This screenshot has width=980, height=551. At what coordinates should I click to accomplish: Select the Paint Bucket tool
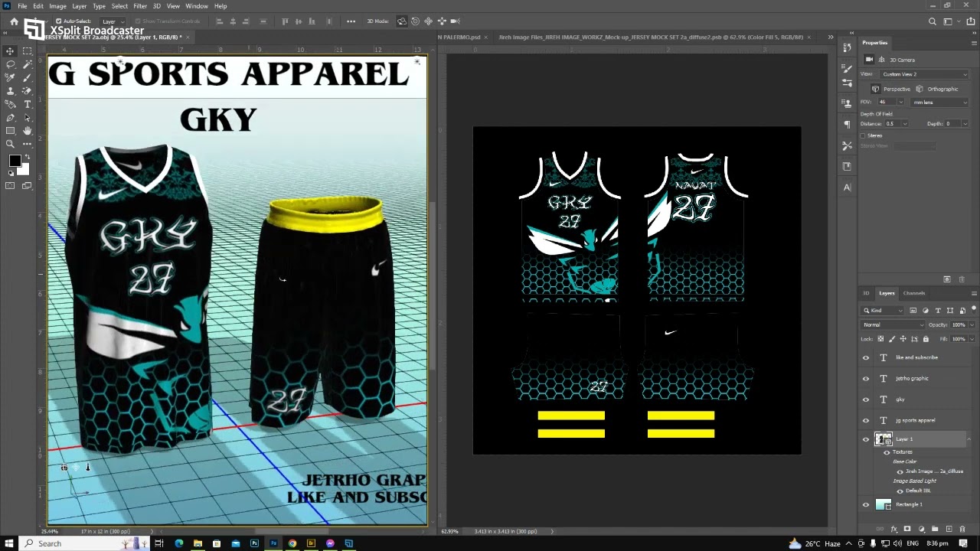[11, 104]
